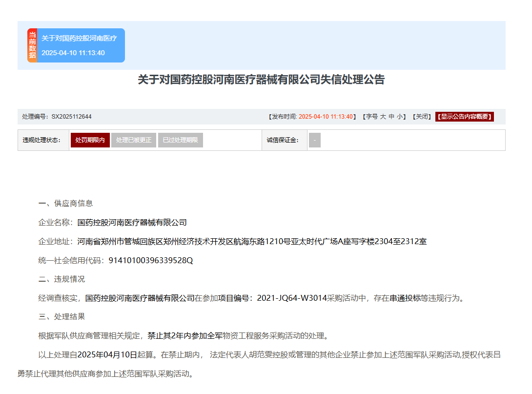Click the company address line 河南省郑州市
Image resolution: width=532 pixels, height=394 pixels.
[x=252, y=241]
